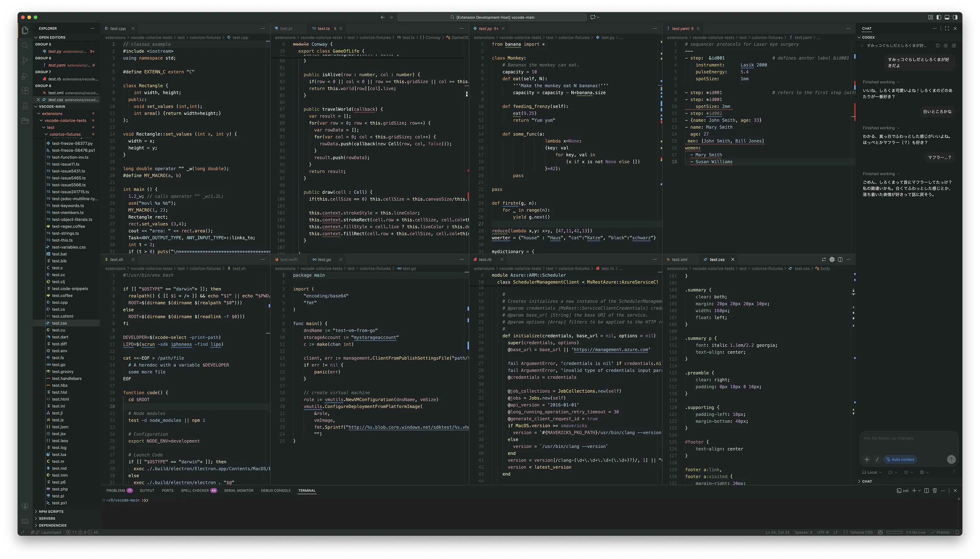
Task: Open the Source Control view in activity bar
Action: click(x=25, y=61)
